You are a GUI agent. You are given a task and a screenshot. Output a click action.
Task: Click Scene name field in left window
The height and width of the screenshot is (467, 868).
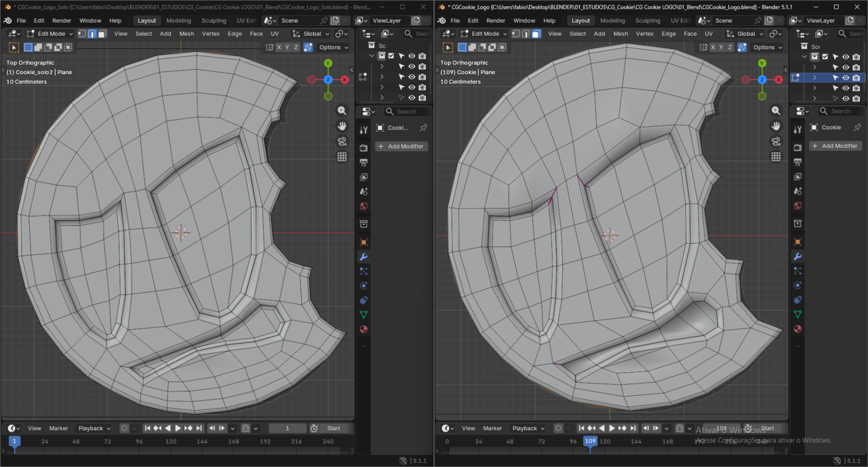[296, 20]
